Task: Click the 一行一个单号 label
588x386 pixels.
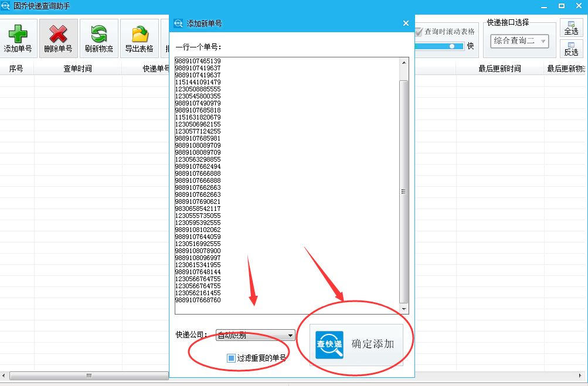Action: [198, 47]
